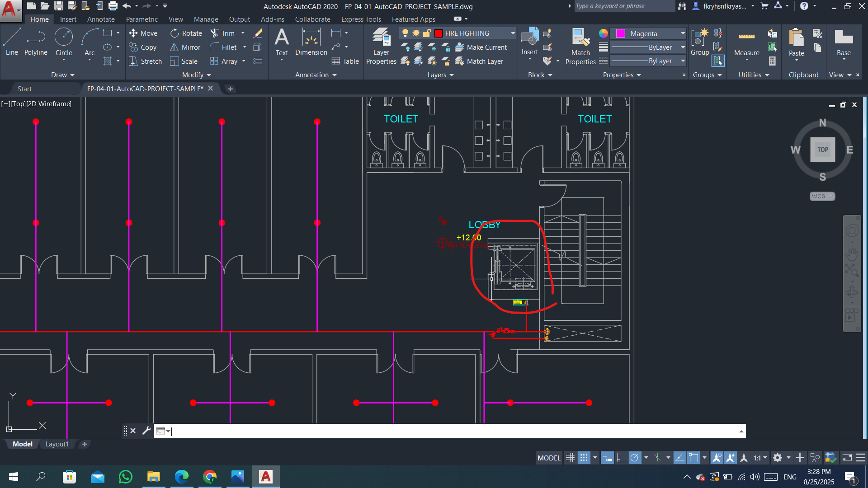Open the annotation scale 1:1 dropdown
This screenshot has height=488, width=868.
(x=759, y=458)
